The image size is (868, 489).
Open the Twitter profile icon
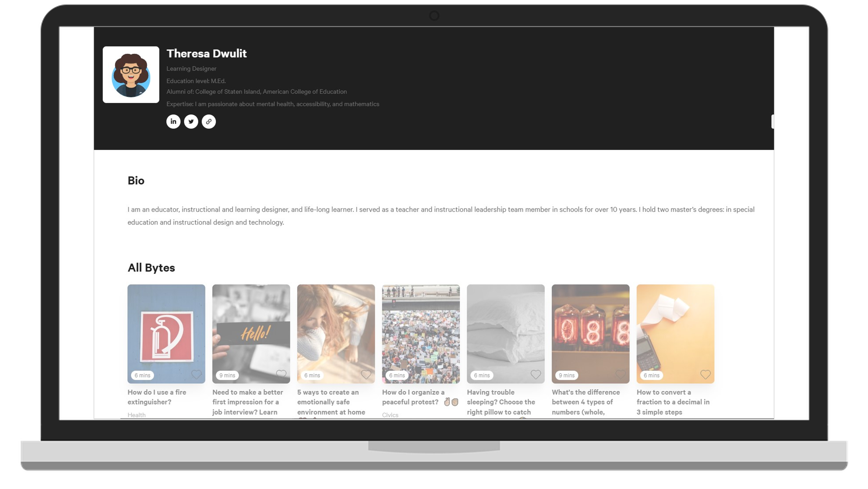[191, 122]
